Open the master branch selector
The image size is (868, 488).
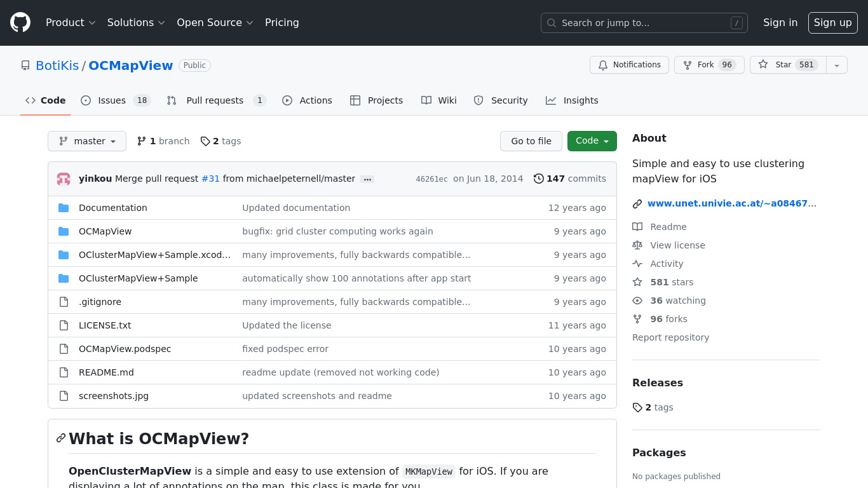click(x=87, y=141)
